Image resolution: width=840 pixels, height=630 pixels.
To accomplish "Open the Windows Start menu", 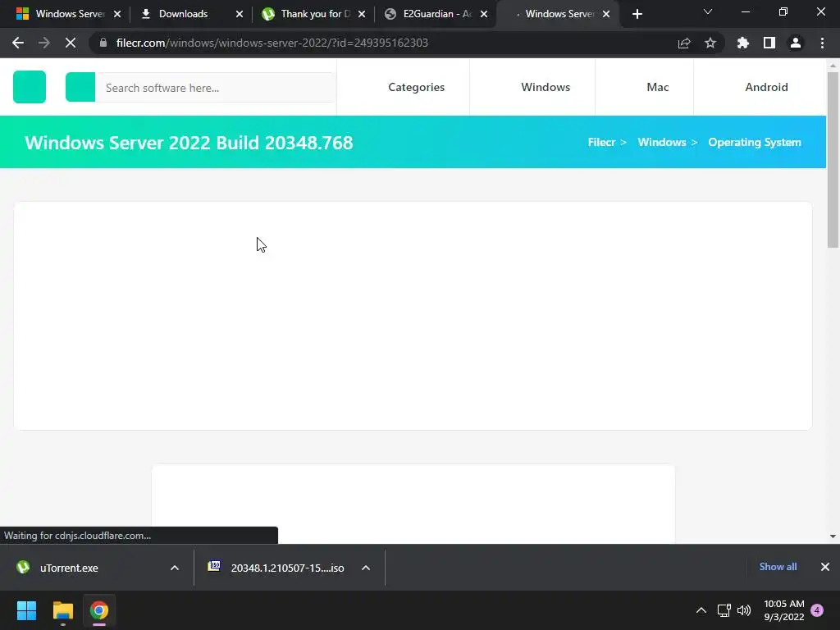I will [x=26, y=610].
